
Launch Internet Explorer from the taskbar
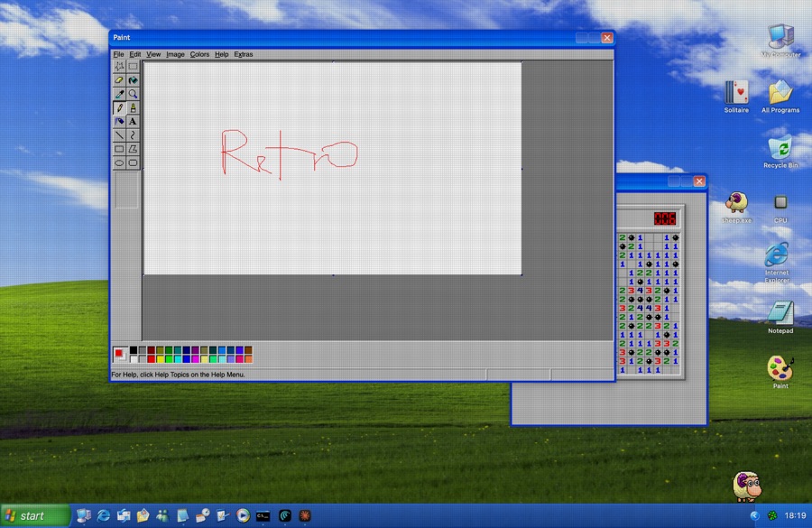104,515
